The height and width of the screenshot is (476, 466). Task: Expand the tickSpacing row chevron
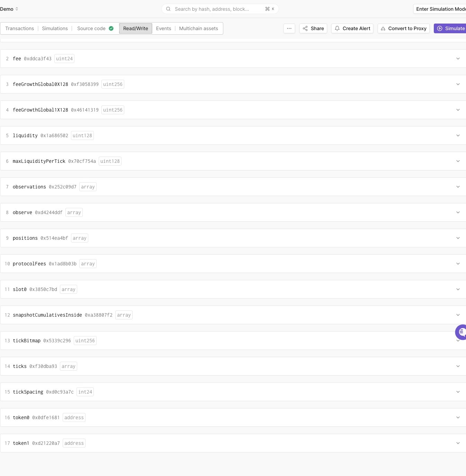(458, 392)
